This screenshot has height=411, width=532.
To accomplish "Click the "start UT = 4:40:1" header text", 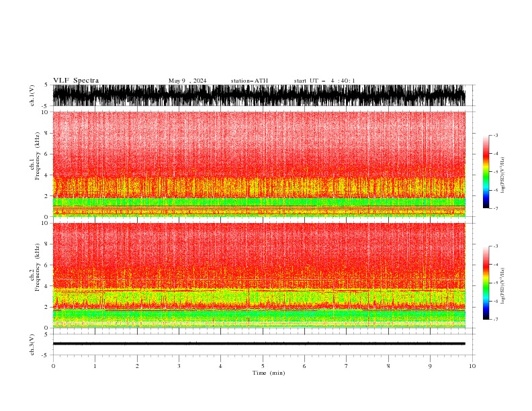I will [x=324, y=81].
